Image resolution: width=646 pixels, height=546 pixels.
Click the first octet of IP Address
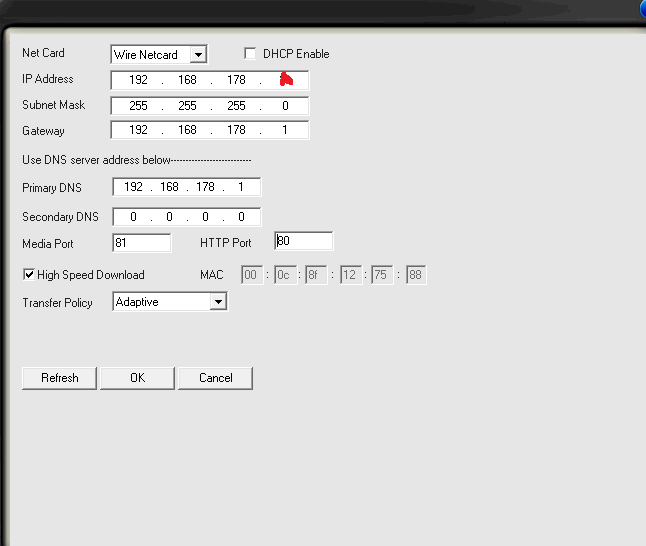click(x=138, y=80)
